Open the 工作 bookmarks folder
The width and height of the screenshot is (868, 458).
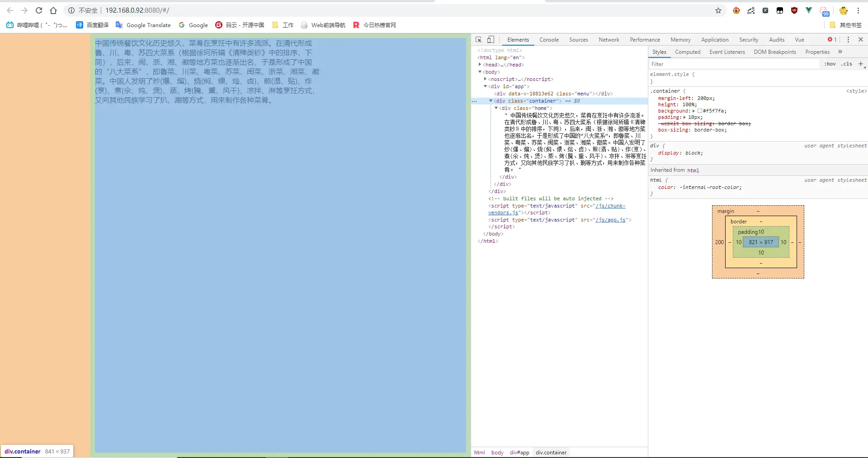[283, 25]
